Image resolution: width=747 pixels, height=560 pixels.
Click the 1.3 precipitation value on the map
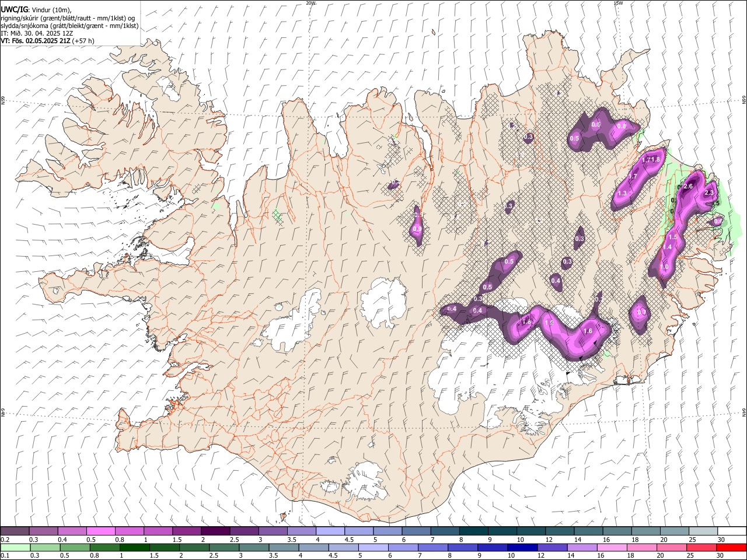click(622, 194)
